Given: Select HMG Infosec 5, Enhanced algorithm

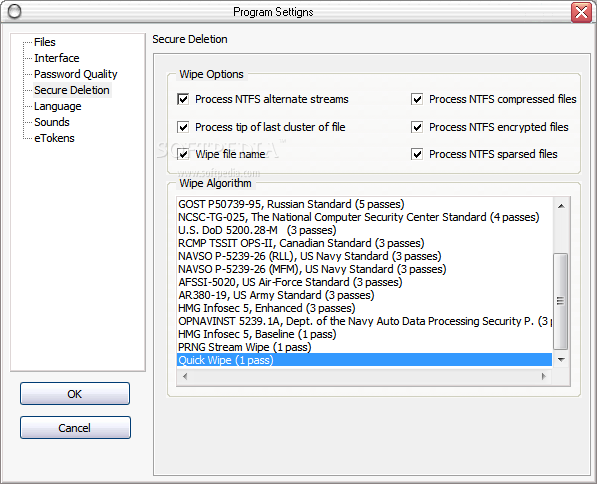Looking at the screenshot, I should point(364,308).
